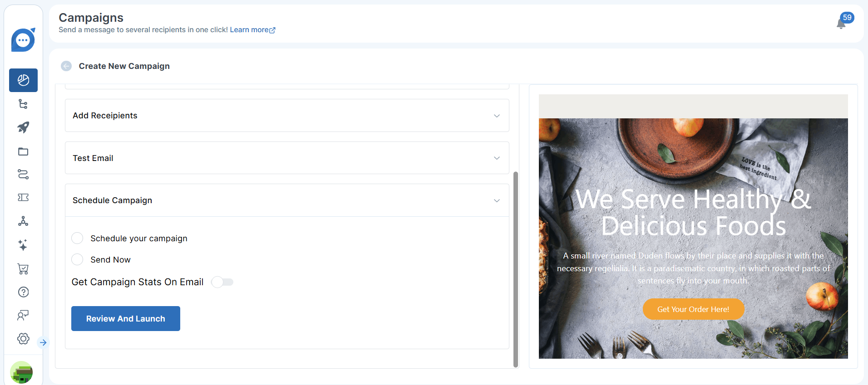
Task: Click Get Your Order Here! preview button
Action: [693, 309]
